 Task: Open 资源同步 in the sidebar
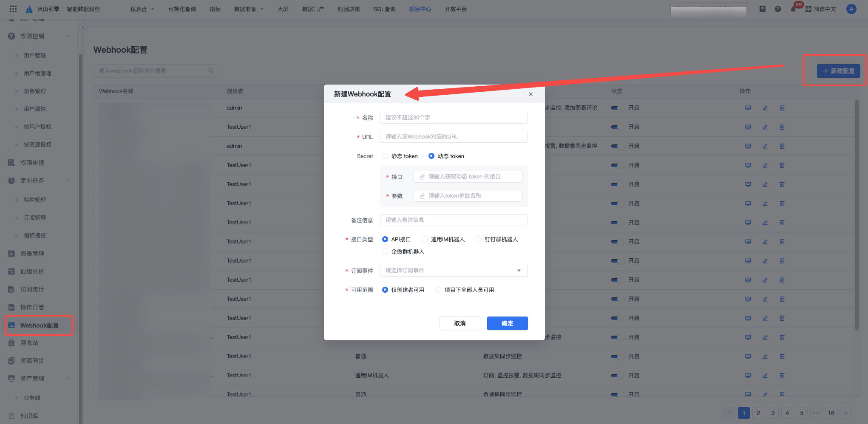click(32, 361)
